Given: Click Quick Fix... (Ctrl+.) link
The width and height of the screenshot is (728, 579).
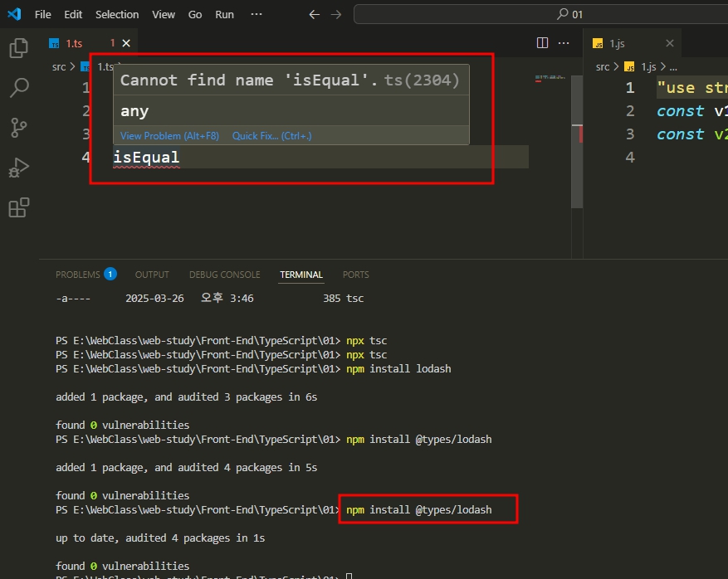Looking at the screenshot, I should click(272, 136).
